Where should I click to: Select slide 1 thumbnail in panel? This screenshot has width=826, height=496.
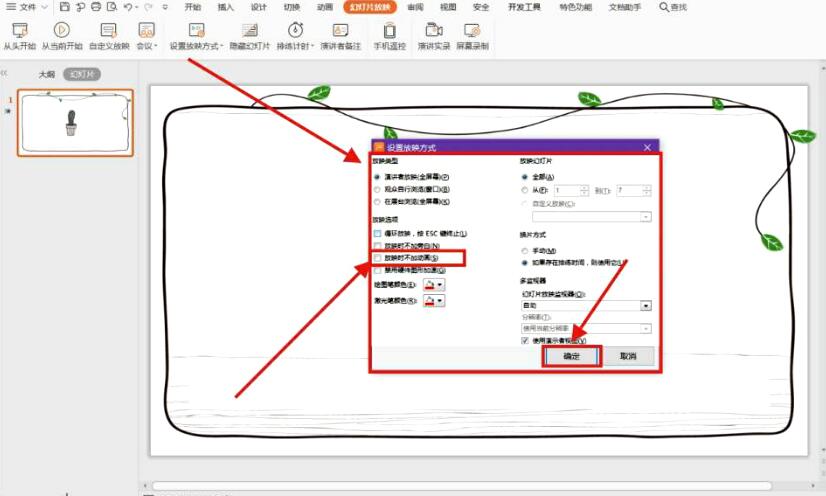click(75, 123)
